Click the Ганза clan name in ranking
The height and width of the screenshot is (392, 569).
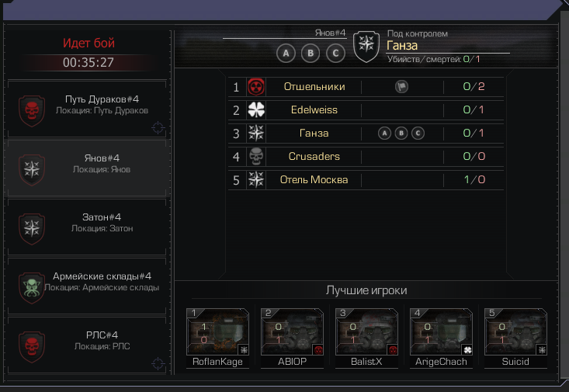(x=314, y=134)
